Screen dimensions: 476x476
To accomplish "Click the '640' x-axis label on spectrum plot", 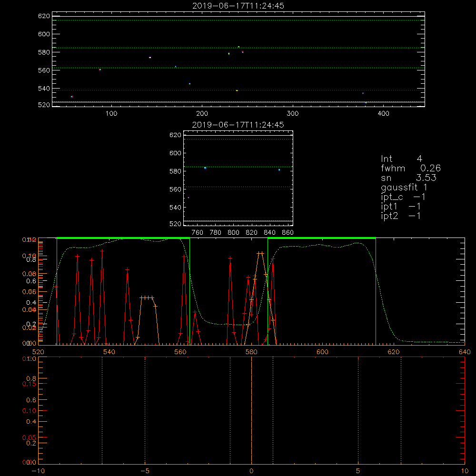I will 465,352.
